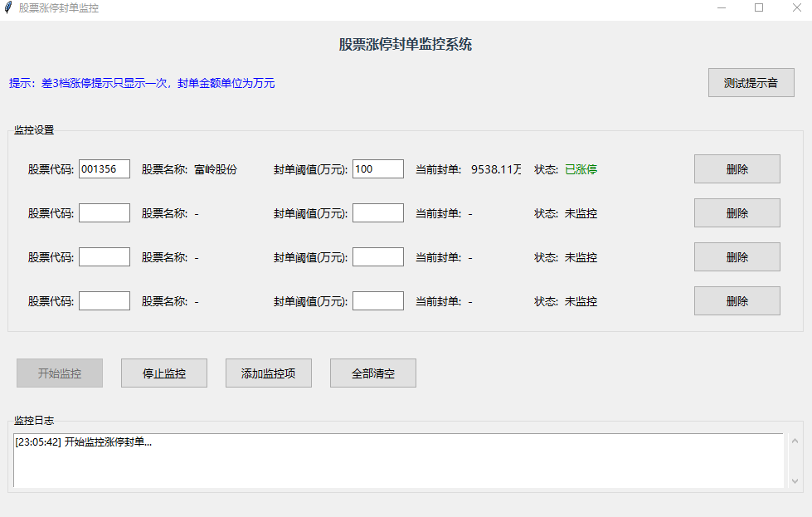
Task: Remove the fourth row via its 删除 button
Action: (737, 301)
